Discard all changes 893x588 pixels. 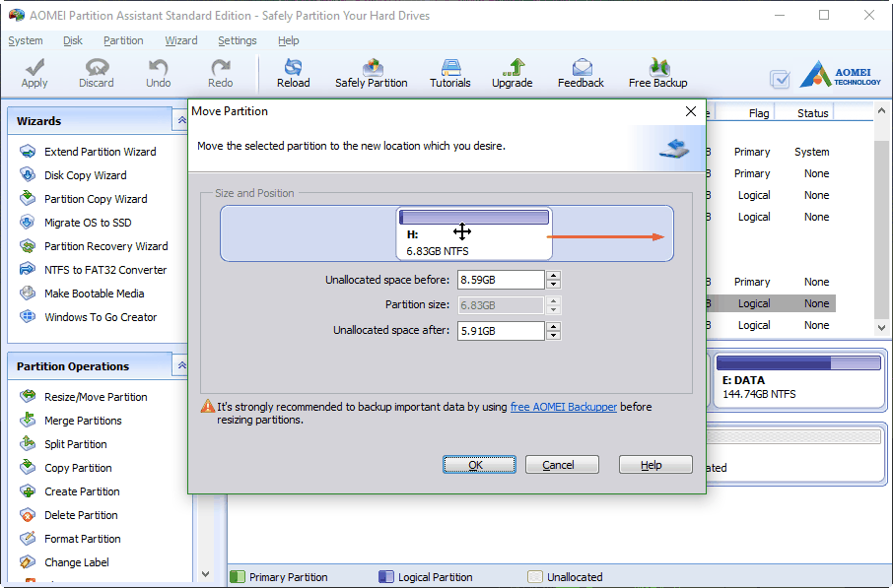pos(96,72)
